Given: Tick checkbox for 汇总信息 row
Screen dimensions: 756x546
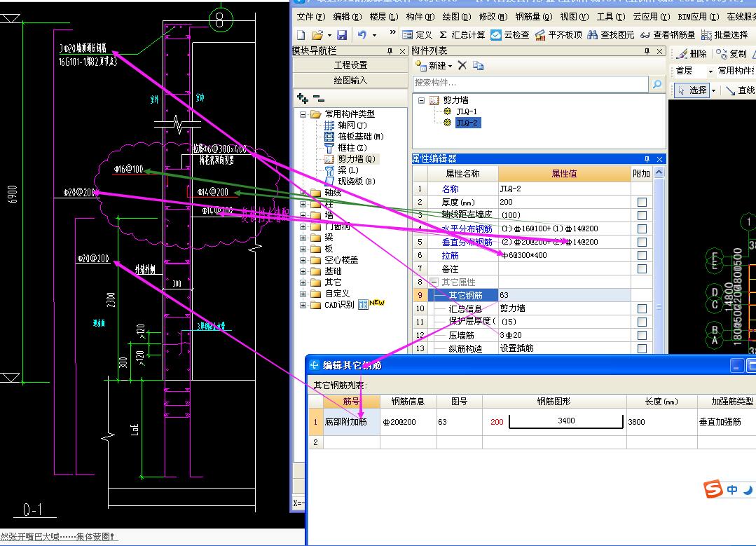Looking at the screenshot, I should click(642, 308).
